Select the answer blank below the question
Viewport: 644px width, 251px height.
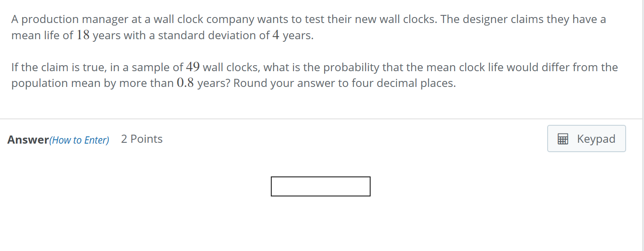pos(320,186)
